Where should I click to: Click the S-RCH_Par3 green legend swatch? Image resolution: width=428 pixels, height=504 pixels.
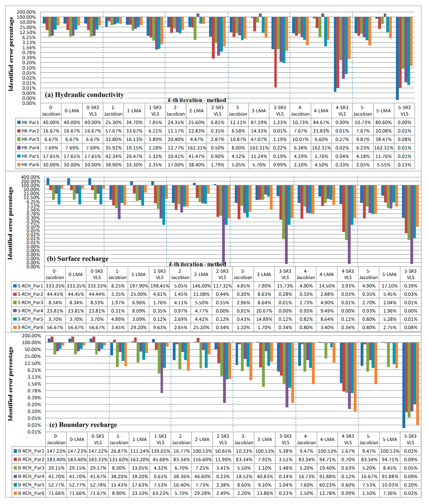15,303
